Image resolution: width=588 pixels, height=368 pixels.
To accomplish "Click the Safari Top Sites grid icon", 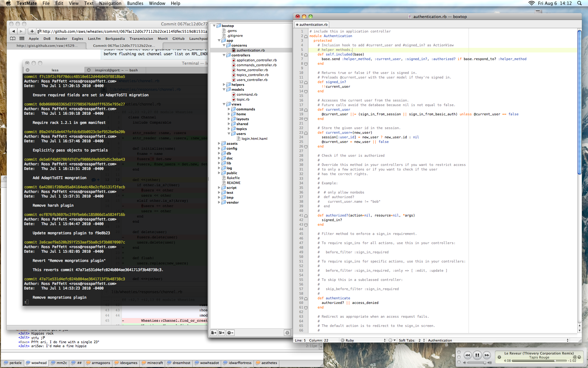I will point(22,39).
